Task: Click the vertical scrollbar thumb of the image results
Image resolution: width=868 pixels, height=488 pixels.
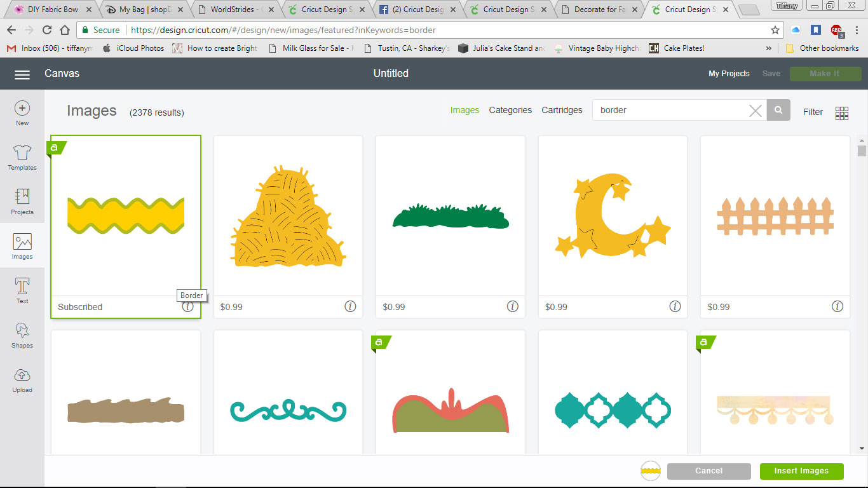Action: point(862,151)
